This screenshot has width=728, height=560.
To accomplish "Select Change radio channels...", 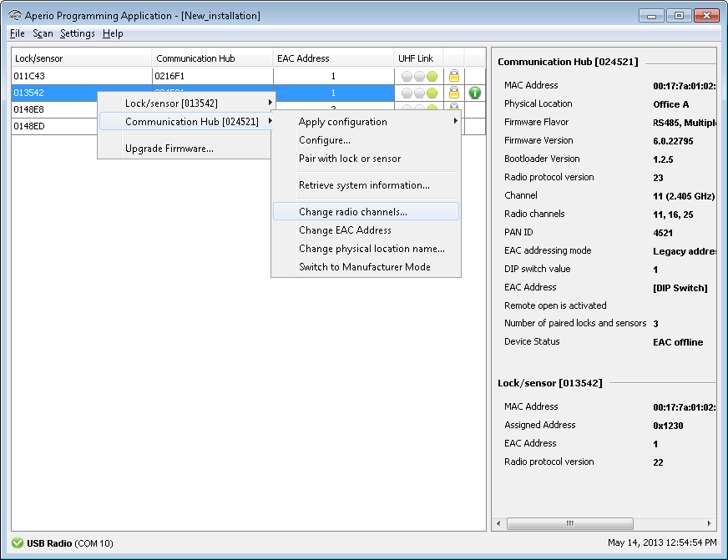I will tap(366, 212).
